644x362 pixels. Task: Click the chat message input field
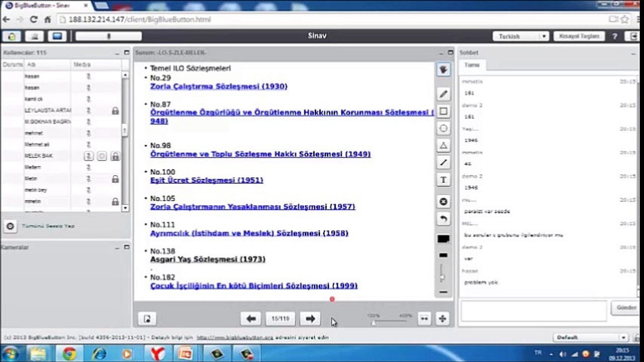coord(533,311)
